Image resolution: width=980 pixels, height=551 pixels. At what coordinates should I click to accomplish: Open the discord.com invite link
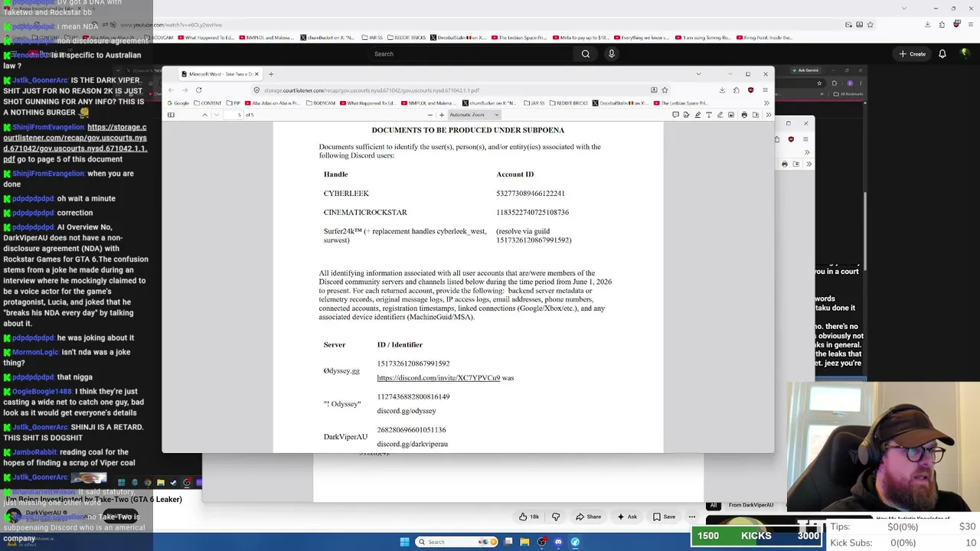coord(438,378)
